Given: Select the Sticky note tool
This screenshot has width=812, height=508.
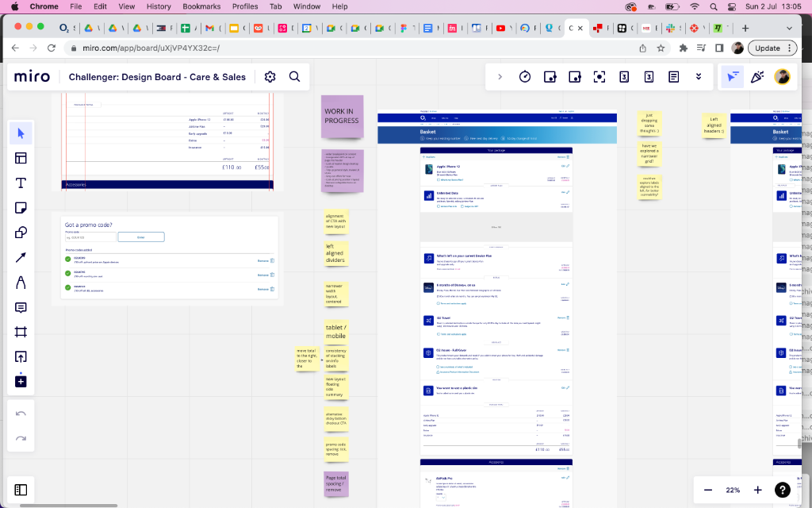Looking at the screenshot, I should [21, 208].
